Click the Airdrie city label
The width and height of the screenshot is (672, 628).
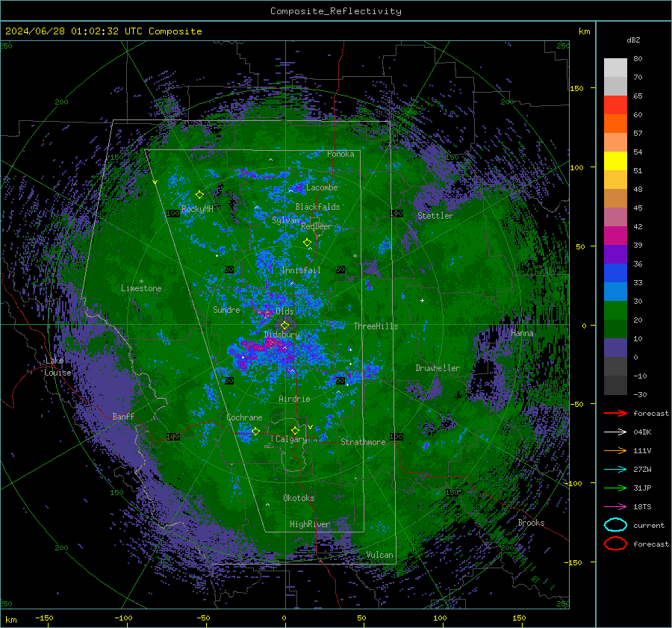(x=294, y=399)
